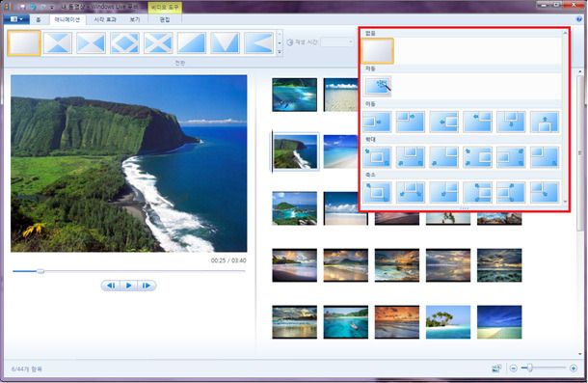Screen dimensions: 588x383
Task: Pick the first effect in the 이동 row
Action: 377,122
